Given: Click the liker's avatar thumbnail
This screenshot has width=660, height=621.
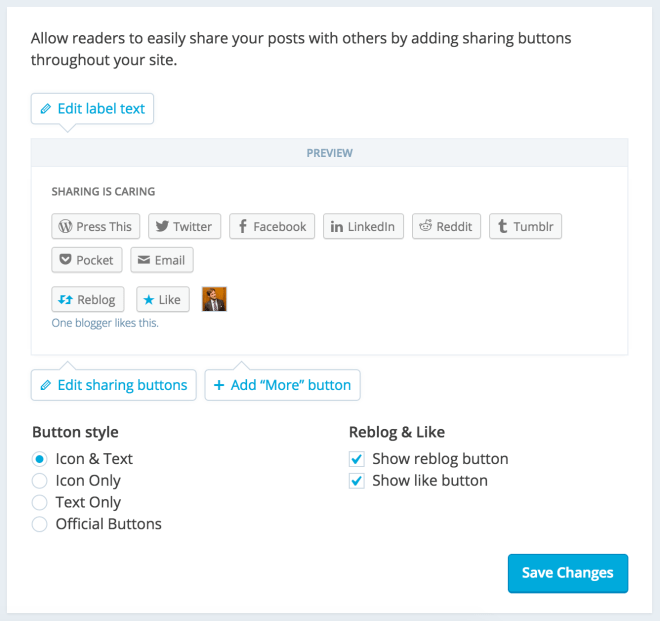Looking at the screenshot, I should point(214,299).
